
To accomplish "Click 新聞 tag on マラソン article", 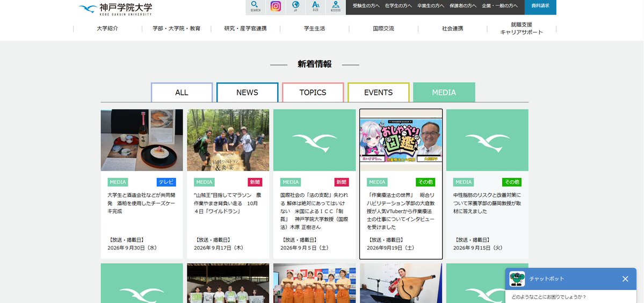I will [255, 182].
